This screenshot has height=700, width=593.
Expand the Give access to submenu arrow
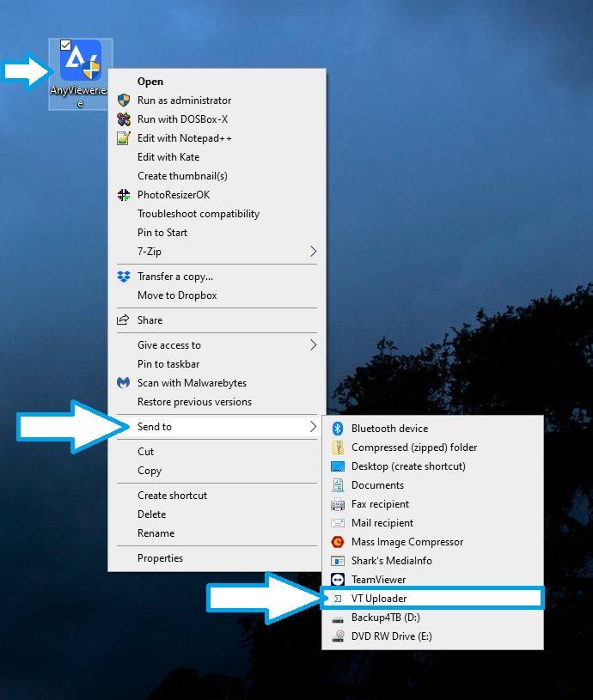coord(314,344)
